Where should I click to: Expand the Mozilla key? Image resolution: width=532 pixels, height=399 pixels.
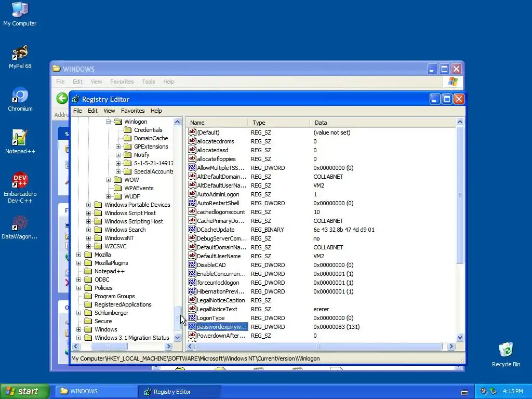click(79, 255)
